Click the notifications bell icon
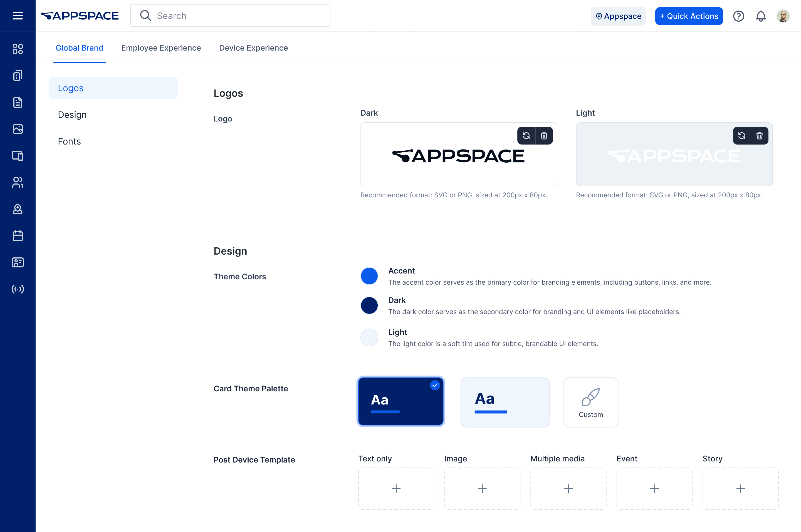The image size is (801, 532). point(761,16)
